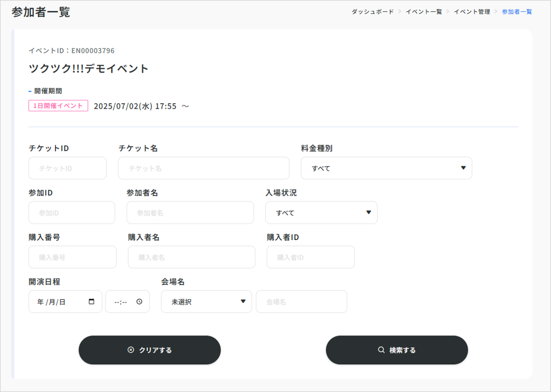Click the 購入者名 text box
The height and width of the screenshot is (392, 551).
tap(191, 257)
